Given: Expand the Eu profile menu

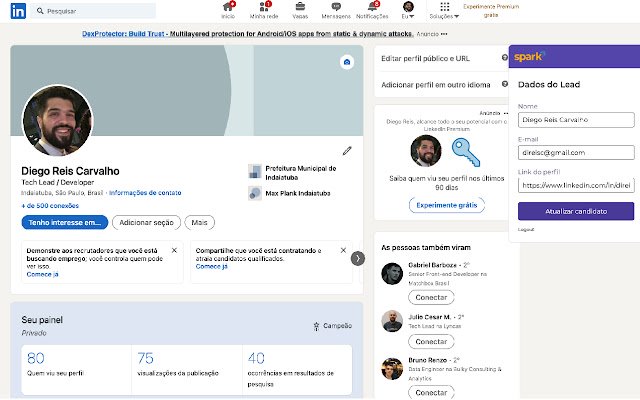Looking at the screenshot, I should click(408, 11).
